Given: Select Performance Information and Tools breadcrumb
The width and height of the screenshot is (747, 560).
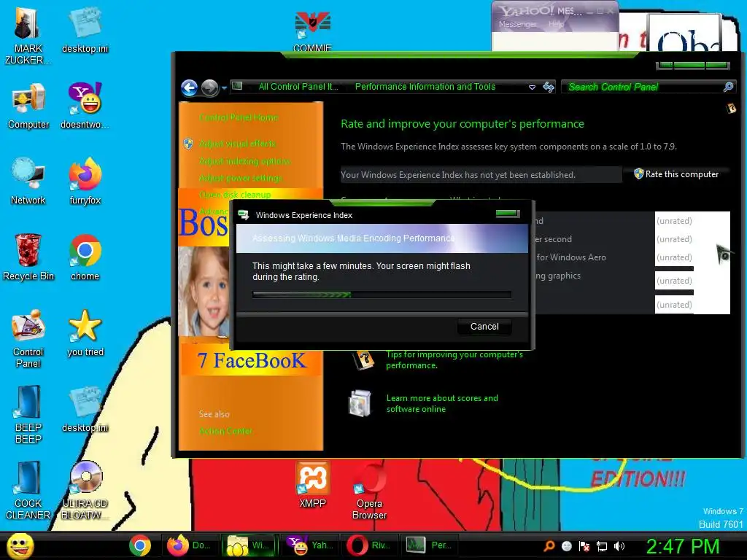Looking at the screenshot, I should tap(425, 87).
